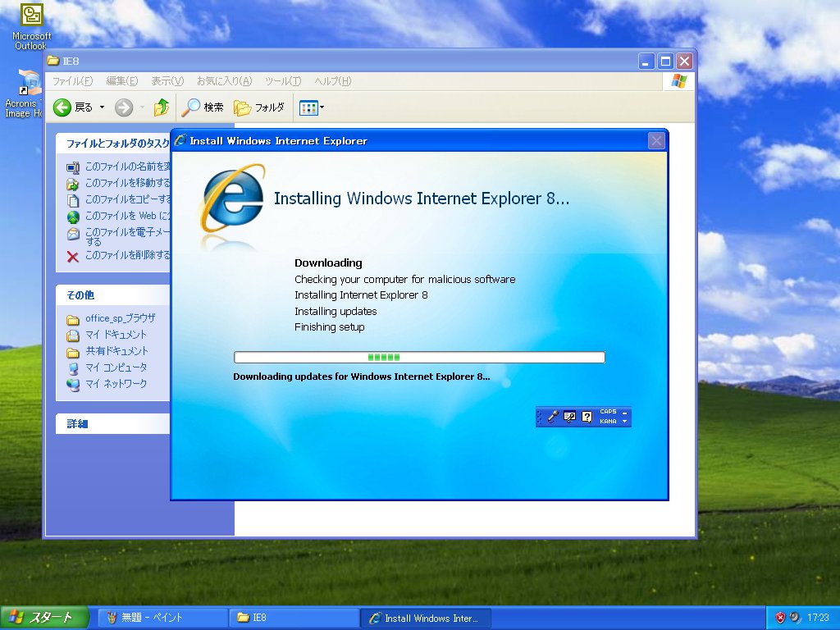Click the envelope icon to email this file
Viewport: 840px width, 630px height.
pyautogui.click(x=73, y=234)
